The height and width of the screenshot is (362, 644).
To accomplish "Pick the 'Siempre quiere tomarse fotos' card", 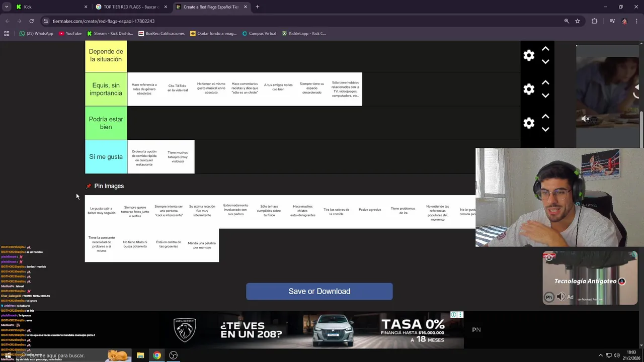I will (135, 212).
